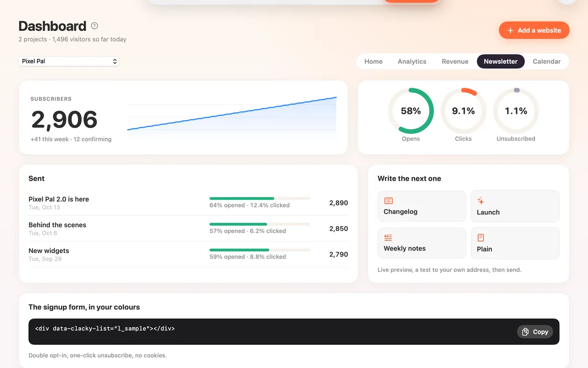Open the "Behind the scenes" newsletter
588x368 pixels.
coord(57,225)
